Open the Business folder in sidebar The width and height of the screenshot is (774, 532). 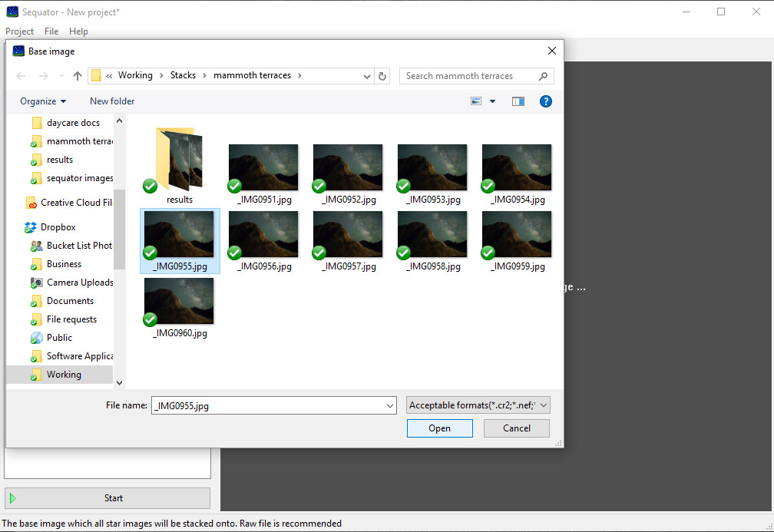coord(57,264)
